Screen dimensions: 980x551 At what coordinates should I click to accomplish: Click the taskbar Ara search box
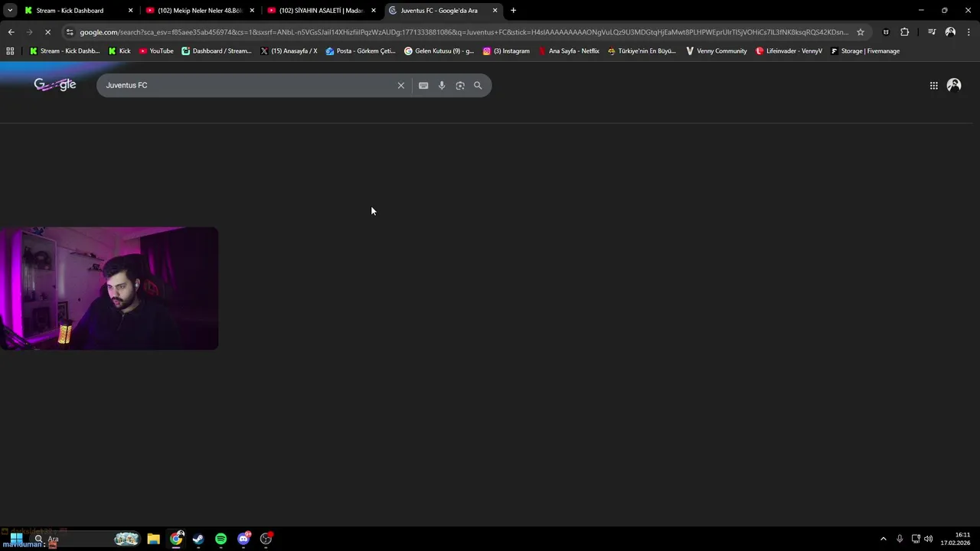86,539
